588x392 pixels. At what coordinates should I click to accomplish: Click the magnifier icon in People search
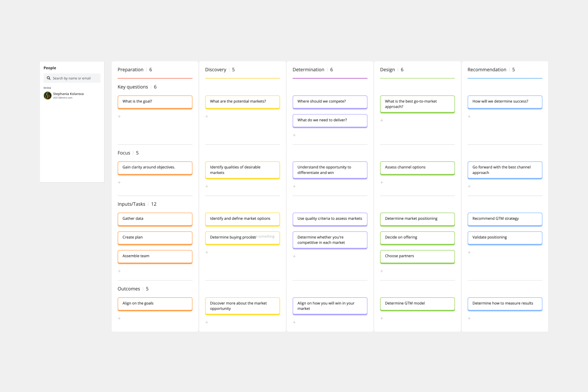49,78
